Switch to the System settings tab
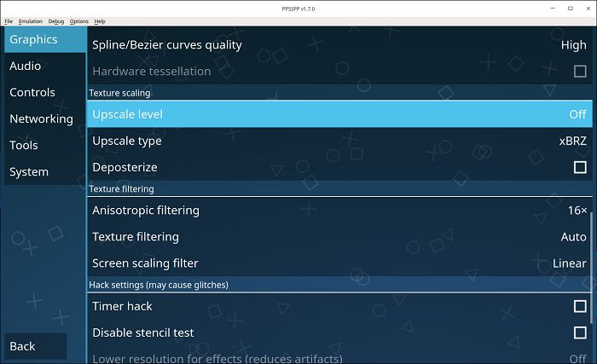Image resolution: width=597 pixels, height=364 pixels. coord(45,171)
